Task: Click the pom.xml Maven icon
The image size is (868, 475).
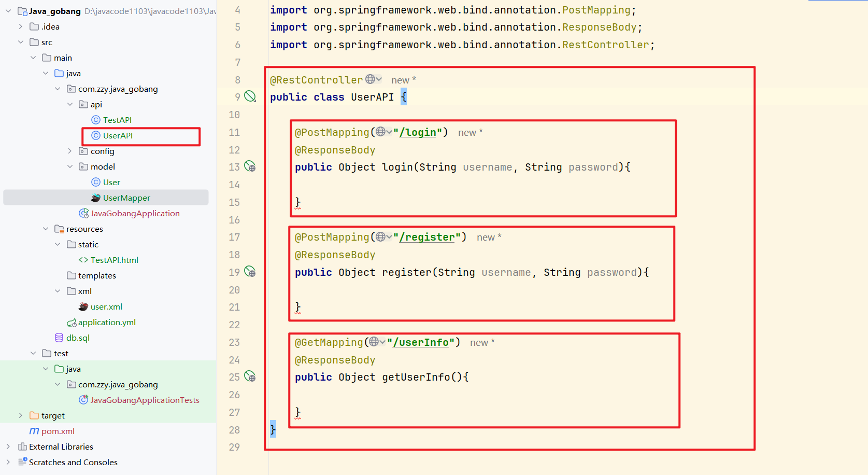Action: [34, 431]
